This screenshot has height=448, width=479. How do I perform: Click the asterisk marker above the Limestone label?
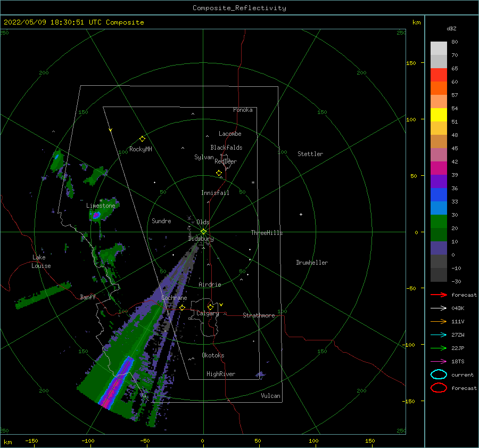(x=101, y=201)
